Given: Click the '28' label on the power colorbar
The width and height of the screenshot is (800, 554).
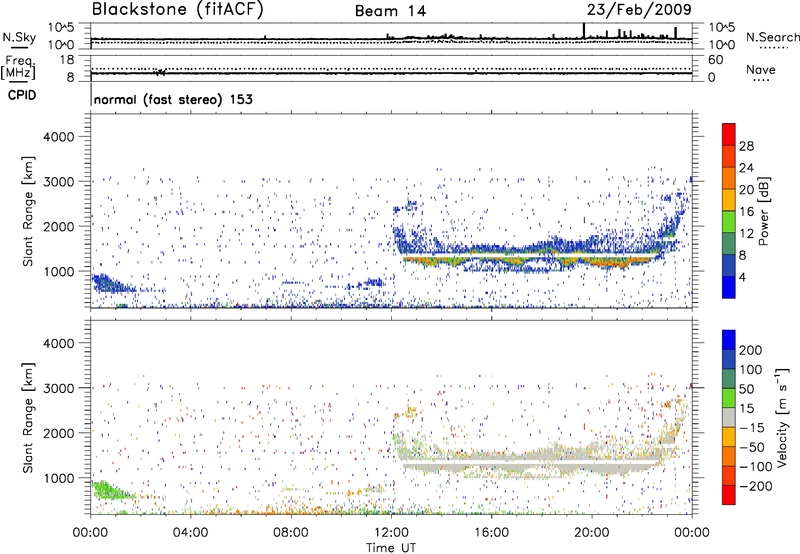Looking at the screenshot, I should pos(746,146).
